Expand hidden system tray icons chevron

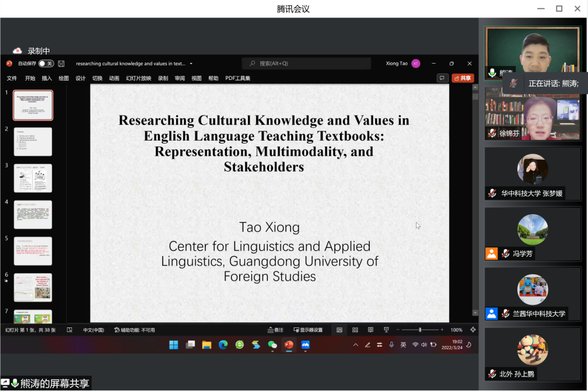click(356, 345)
